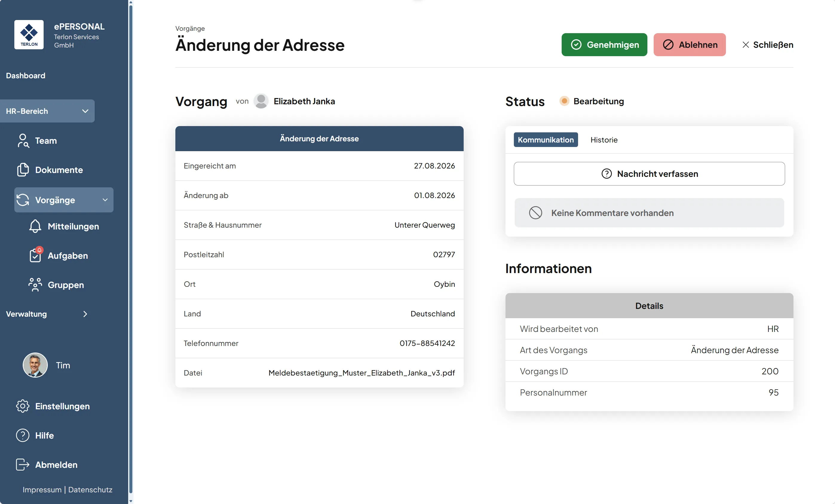This screenshot has height=504, width=835.
Task: Switch to the Kommunikation tab
Action: click(546, 140)
